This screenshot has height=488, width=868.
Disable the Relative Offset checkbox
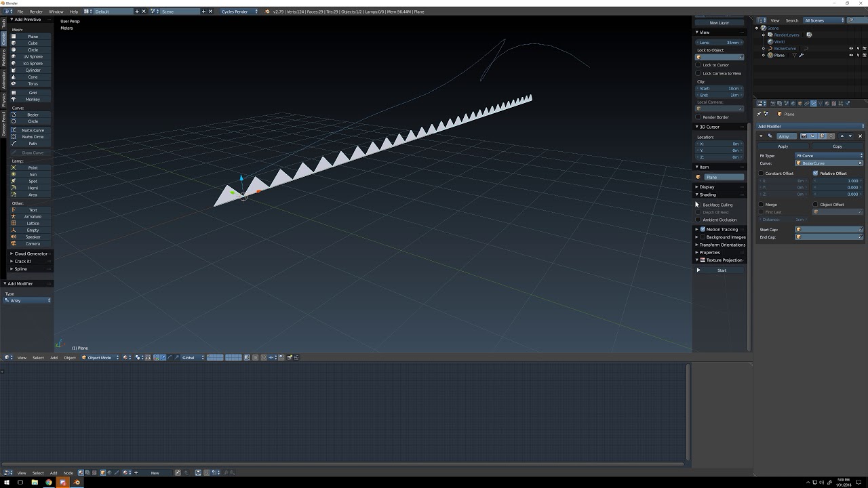[x=815, y=174]
